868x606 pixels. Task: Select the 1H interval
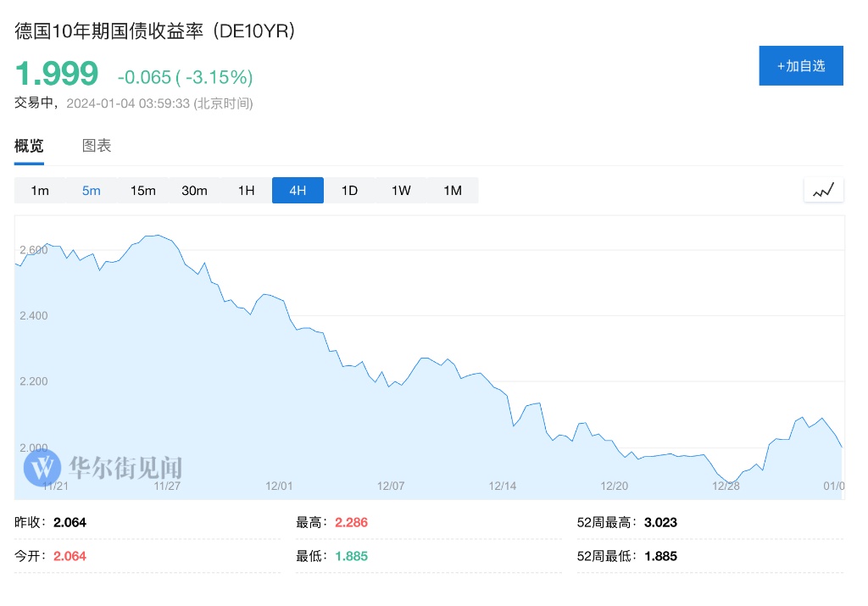pos(246,191)
